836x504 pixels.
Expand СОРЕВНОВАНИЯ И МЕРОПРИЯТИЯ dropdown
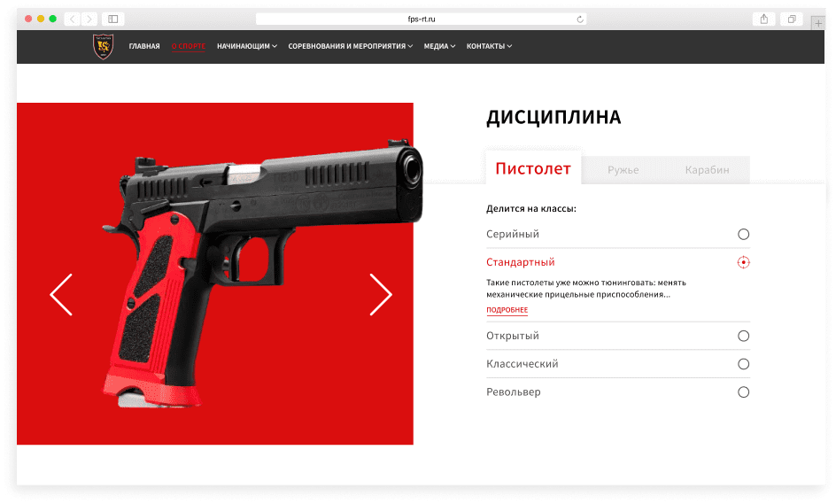click(351, 46)
